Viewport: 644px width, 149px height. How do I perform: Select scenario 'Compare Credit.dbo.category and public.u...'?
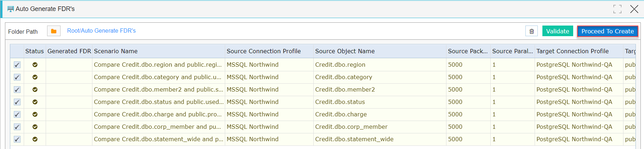coord(158,77)
